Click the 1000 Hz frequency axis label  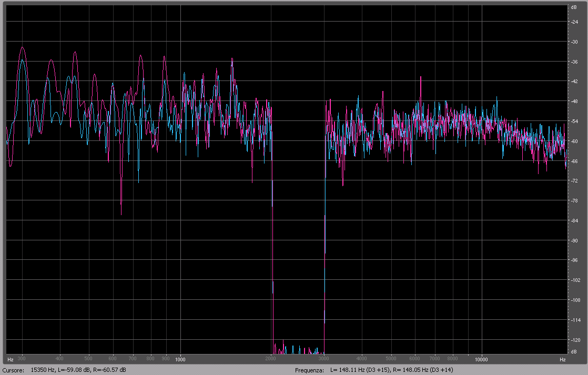(x=180, y=359)
